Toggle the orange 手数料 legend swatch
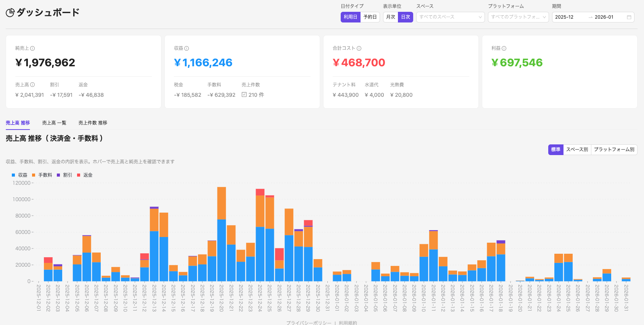This screenshot has height=325, width=644. click(34, 175)
